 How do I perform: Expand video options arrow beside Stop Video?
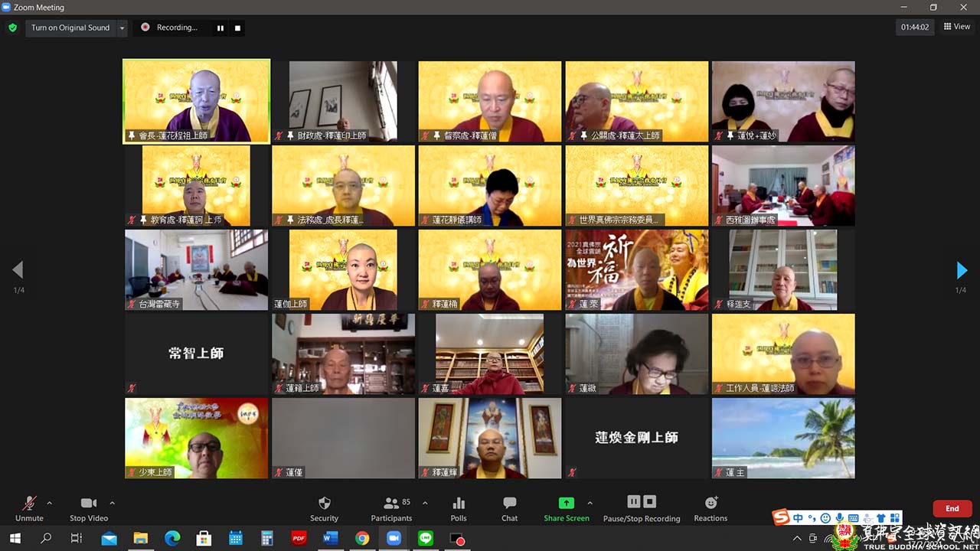112,503
